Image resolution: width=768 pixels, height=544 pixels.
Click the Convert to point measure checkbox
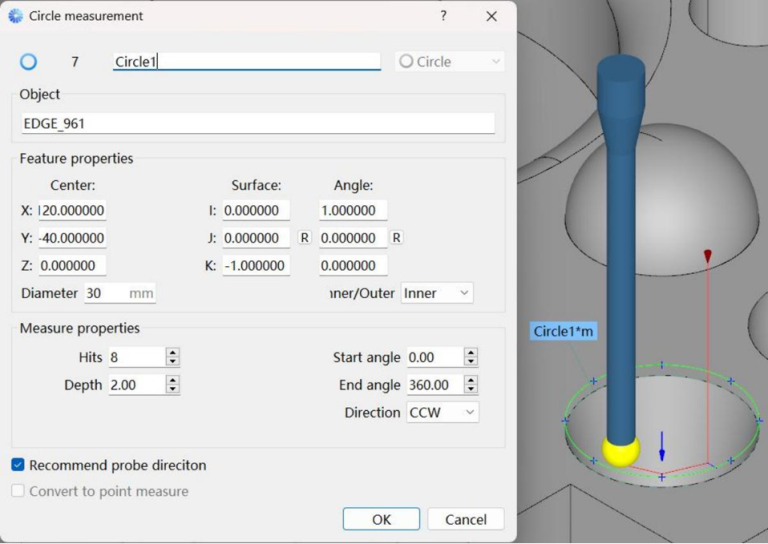pyautogui.click(x=18, y=491)
